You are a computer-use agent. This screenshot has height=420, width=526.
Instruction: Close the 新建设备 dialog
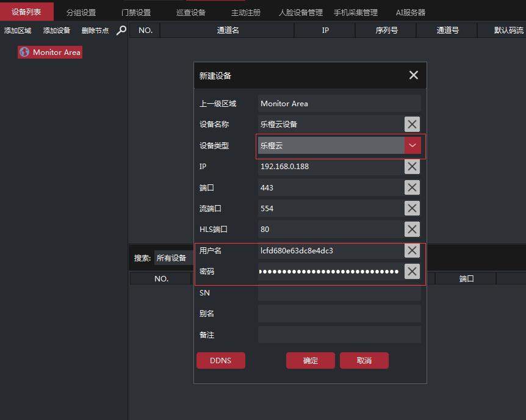[x=414, y=75]
